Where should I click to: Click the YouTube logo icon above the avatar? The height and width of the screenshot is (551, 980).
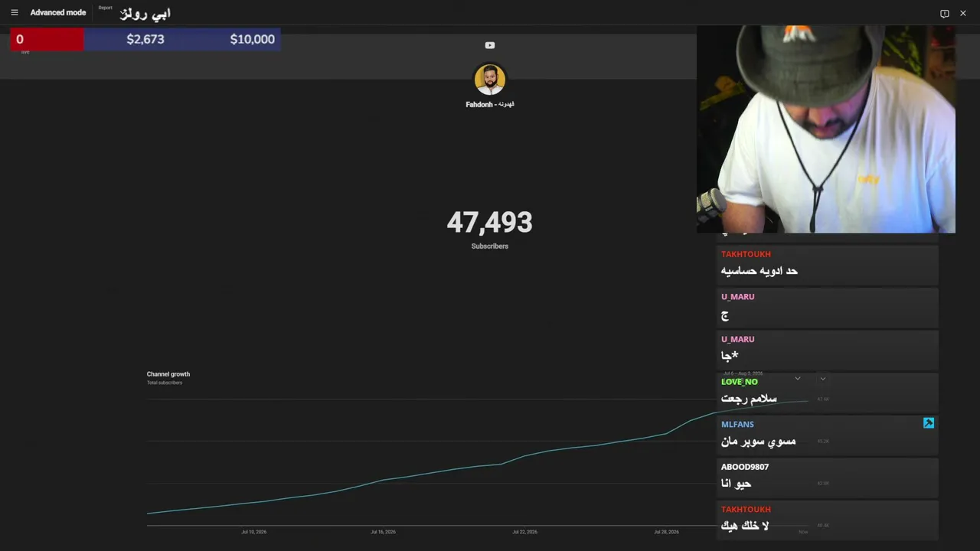point(490,45)
